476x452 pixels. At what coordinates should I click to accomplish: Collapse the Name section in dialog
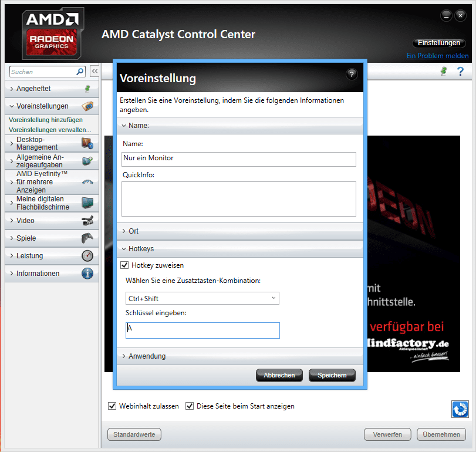pyautogui.click(x=240, y=126)
